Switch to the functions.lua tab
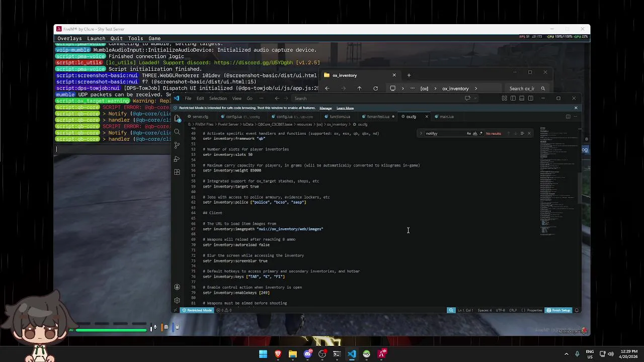 340,117
